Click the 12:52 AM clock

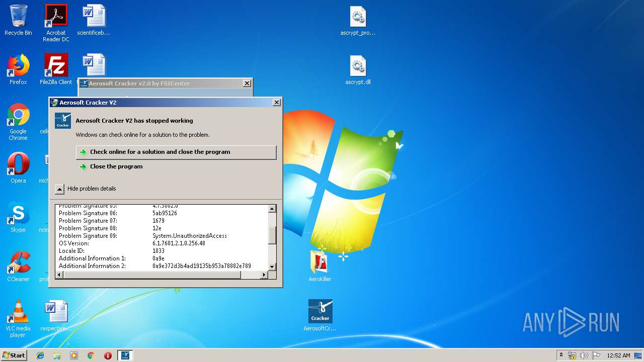pyautogui.click(x=618, y=355)
